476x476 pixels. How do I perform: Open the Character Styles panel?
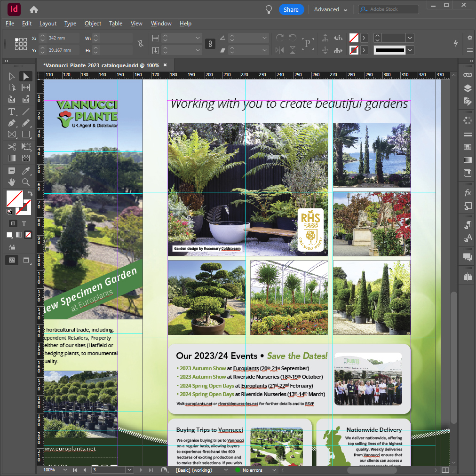468,238
